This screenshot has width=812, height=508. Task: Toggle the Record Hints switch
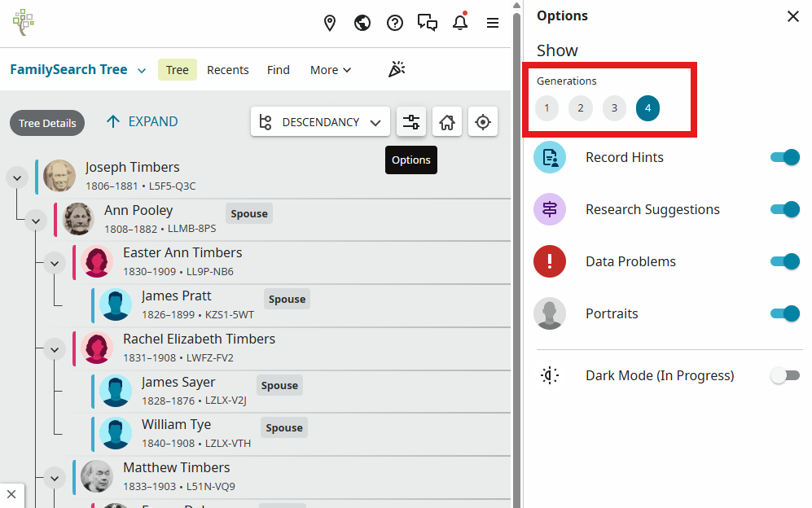[785, 157]
